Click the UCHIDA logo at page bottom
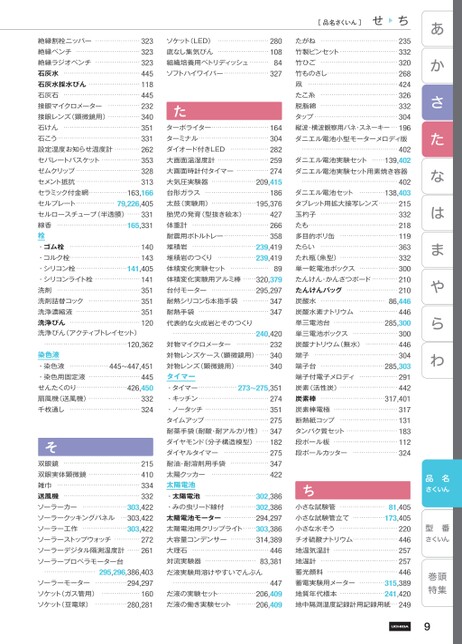Image resolution: width=462 pixels, height=644 pixels. tap(400, 626)
